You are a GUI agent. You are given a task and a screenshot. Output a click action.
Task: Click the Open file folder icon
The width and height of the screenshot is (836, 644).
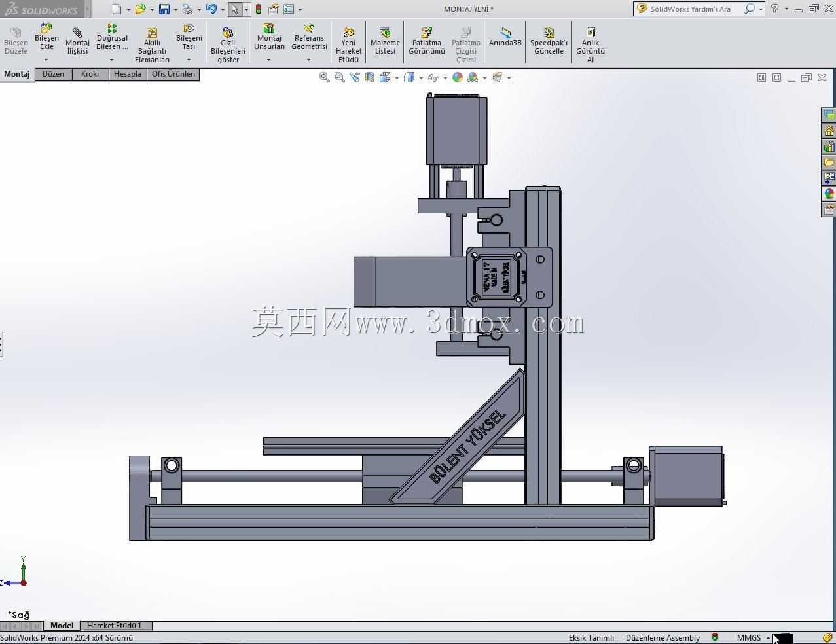[140, 9]
